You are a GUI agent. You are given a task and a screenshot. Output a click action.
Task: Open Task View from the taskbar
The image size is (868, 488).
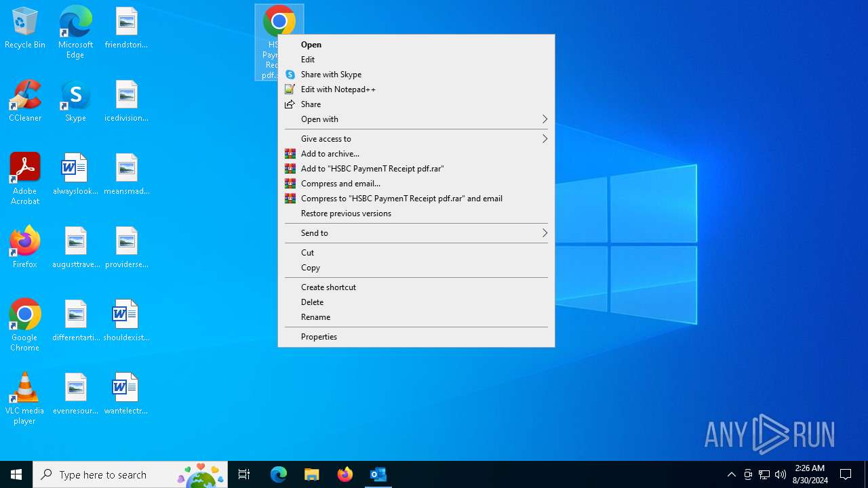tap(244, 474)
